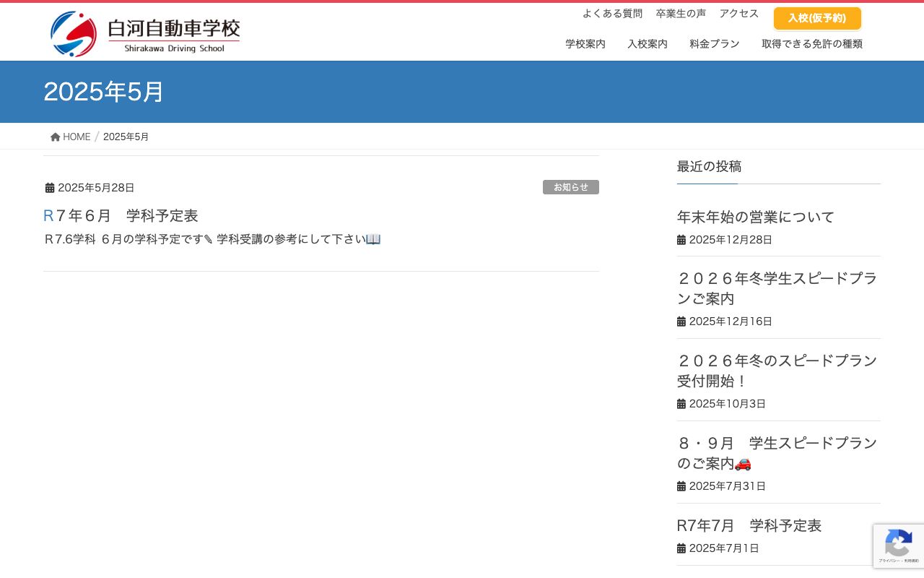
Task: Click the calendar icon beside 2025年7月31日
Action: click(681, 486)
